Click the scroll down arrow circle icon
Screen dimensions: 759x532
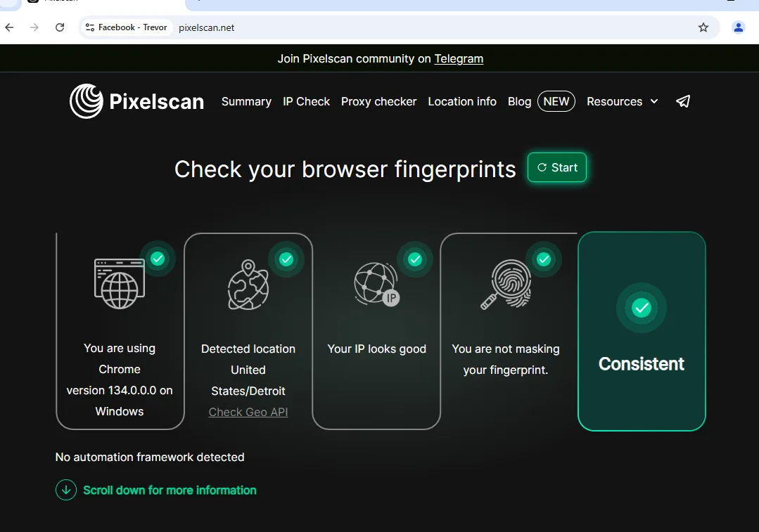click(x=66, y=490)
